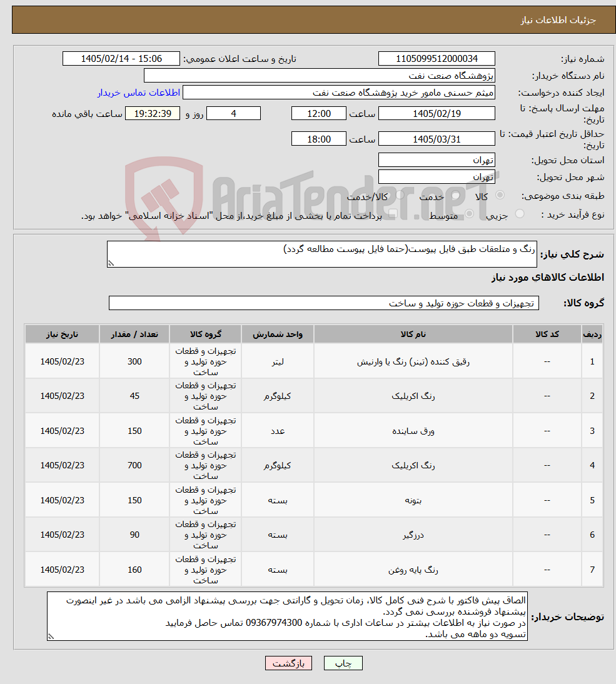Click the شماره نیاز number field

click(x=437, y=58)
